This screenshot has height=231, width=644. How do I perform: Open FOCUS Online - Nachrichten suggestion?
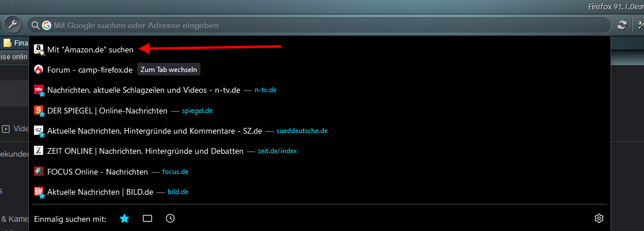click(x=320, y=172)
